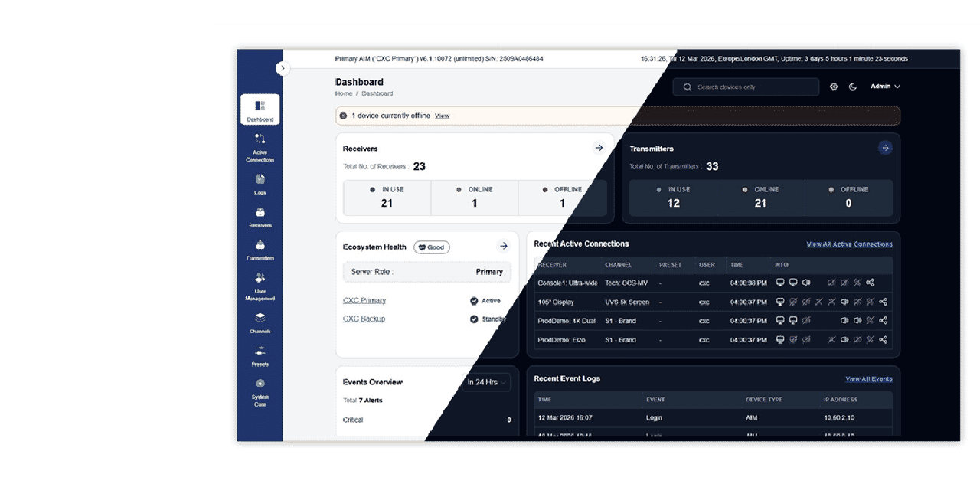Open the In 24 Hrs time range dropdown
This screenshot has height=497, width=980.
[485, 382]
